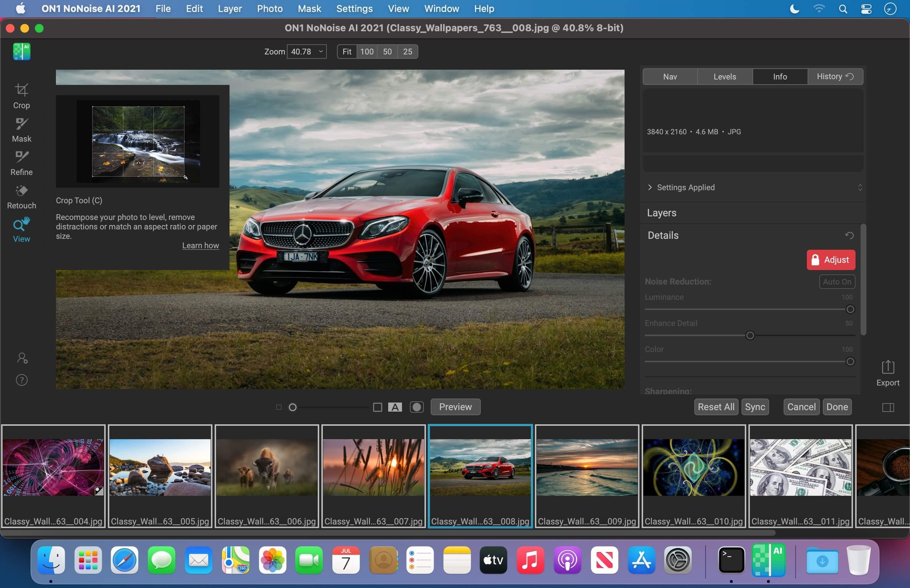Open the Mask menu

[x=309, y=8]
